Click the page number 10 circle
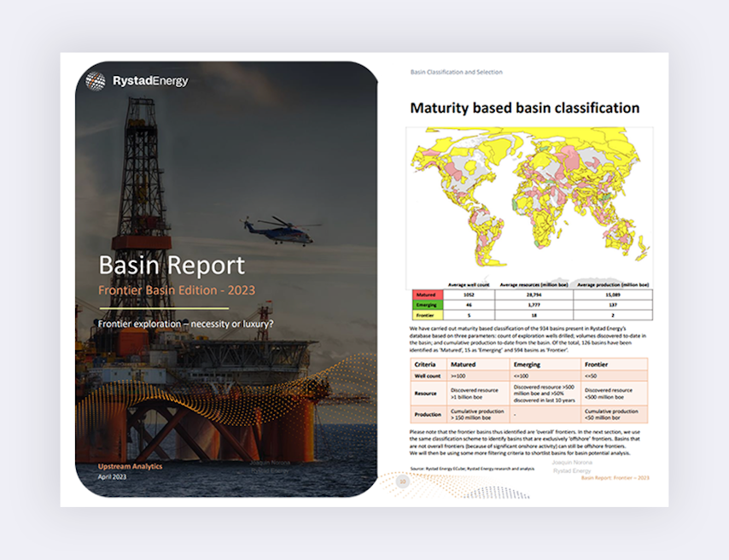Image resolution: width=729 pixels, height=560 pixels. [403, 481]
